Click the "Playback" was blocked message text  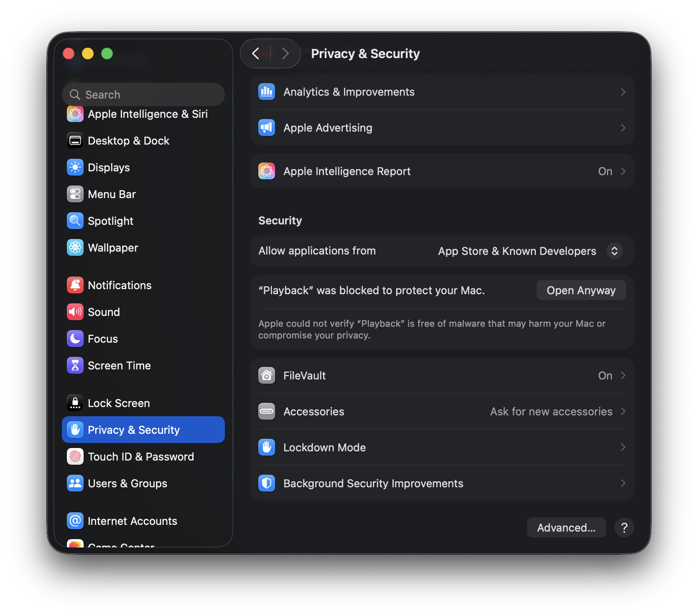(x=372, y=290)
